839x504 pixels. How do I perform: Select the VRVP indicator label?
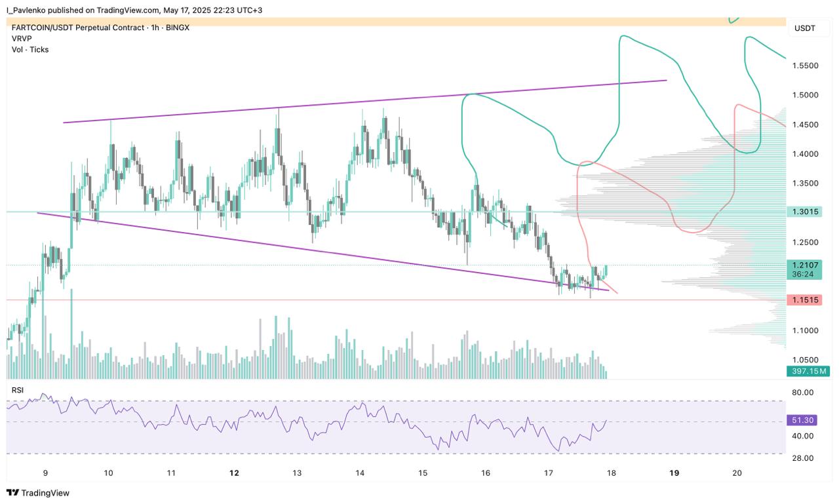coord(22,39)
